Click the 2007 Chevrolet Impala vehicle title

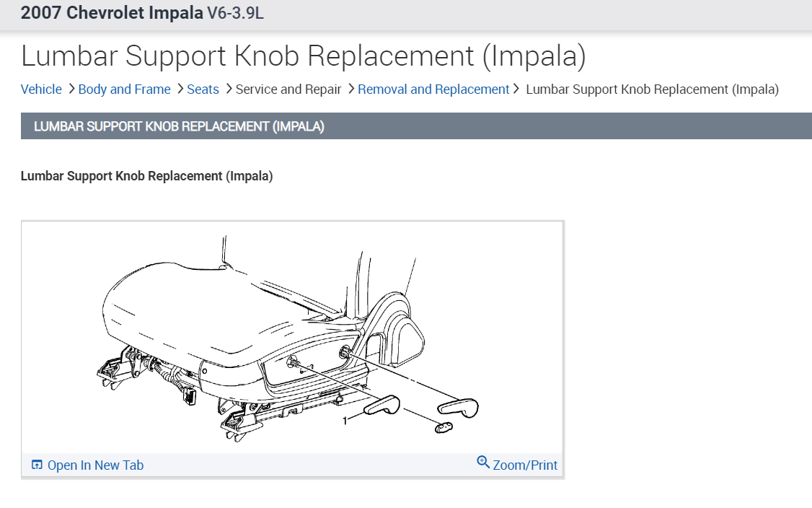[x=112, y=14]
